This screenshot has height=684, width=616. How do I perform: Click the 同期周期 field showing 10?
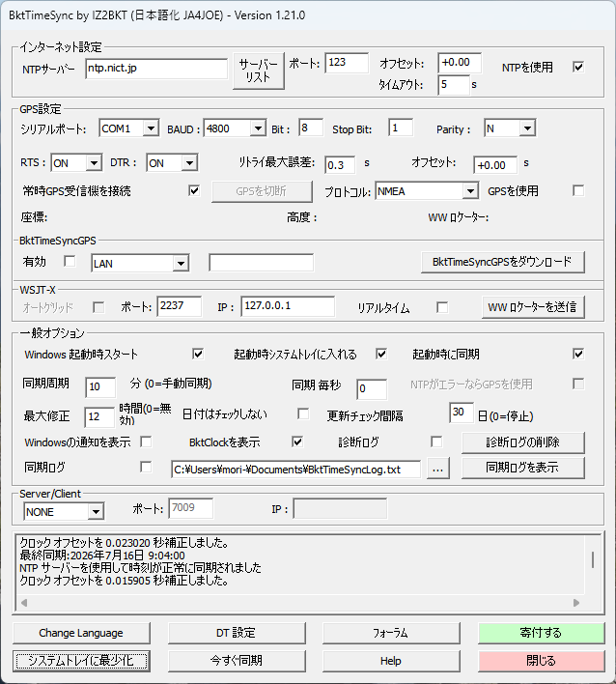[x=100, y=387]
